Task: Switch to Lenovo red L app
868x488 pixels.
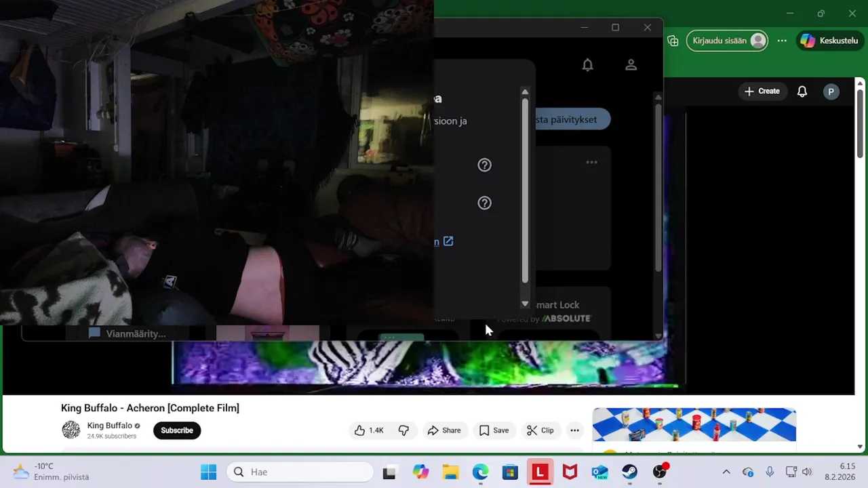Action: 540,472
